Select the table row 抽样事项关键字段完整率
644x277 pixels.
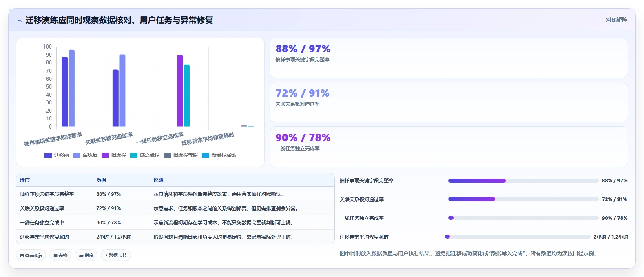pos(175,194)
